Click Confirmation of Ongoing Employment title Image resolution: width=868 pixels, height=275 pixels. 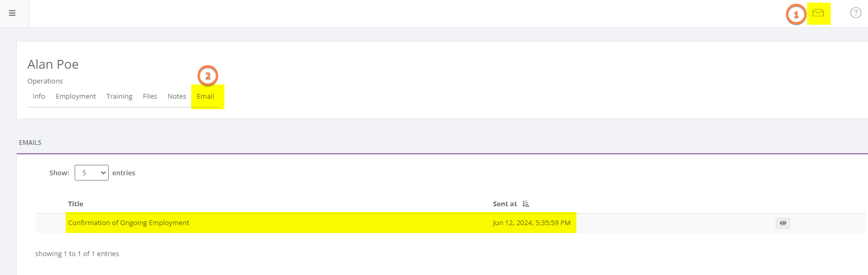129,223
